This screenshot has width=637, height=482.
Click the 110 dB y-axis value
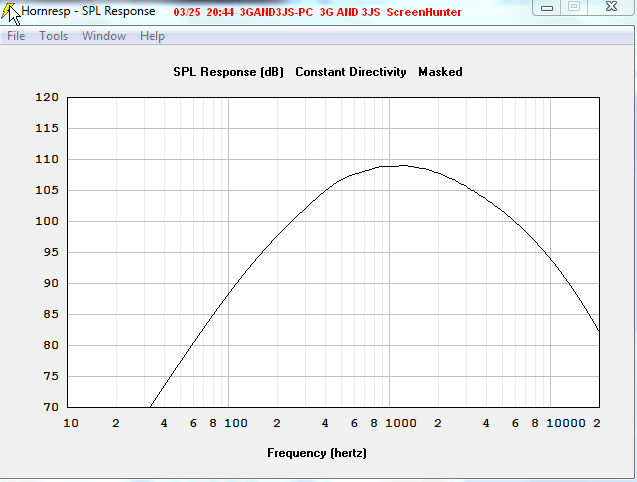tap(47, 159)
